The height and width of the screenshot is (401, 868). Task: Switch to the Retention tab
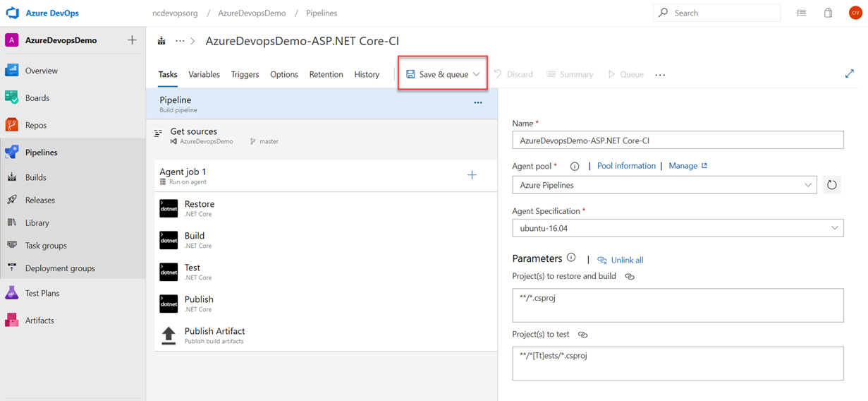tap(326, 74)
